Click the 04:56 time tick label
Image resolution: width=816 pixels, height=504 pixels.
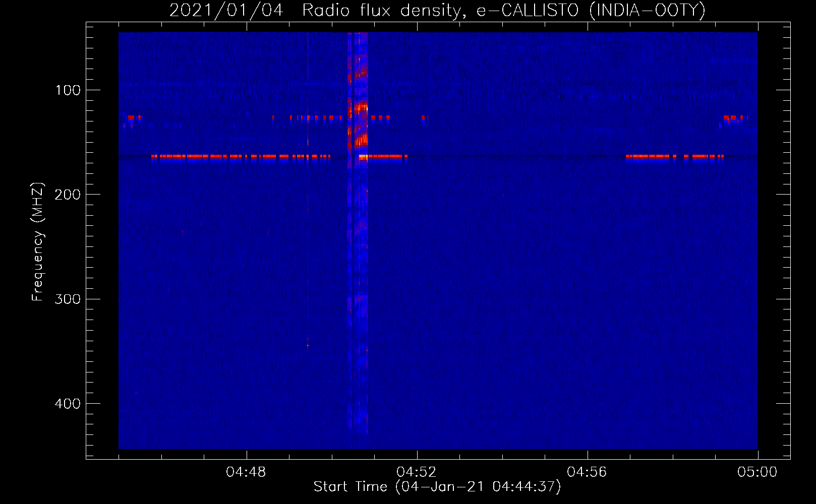587,472
